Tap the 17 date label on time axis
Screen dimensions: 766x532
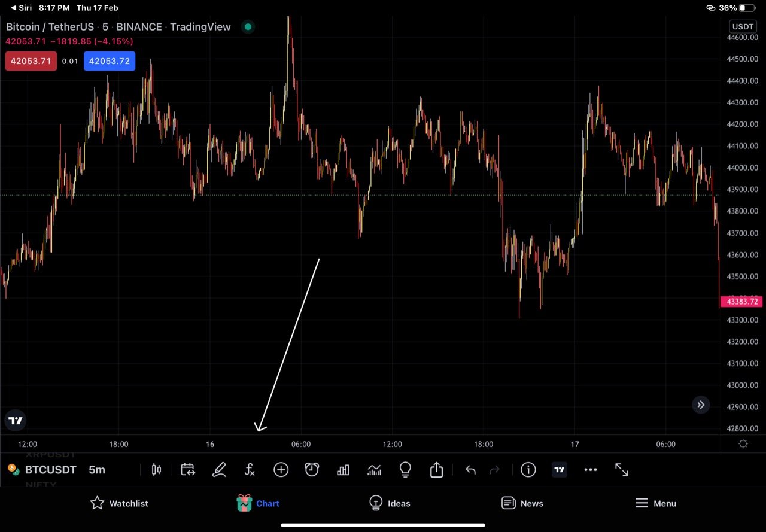click(x=575, y=444)
